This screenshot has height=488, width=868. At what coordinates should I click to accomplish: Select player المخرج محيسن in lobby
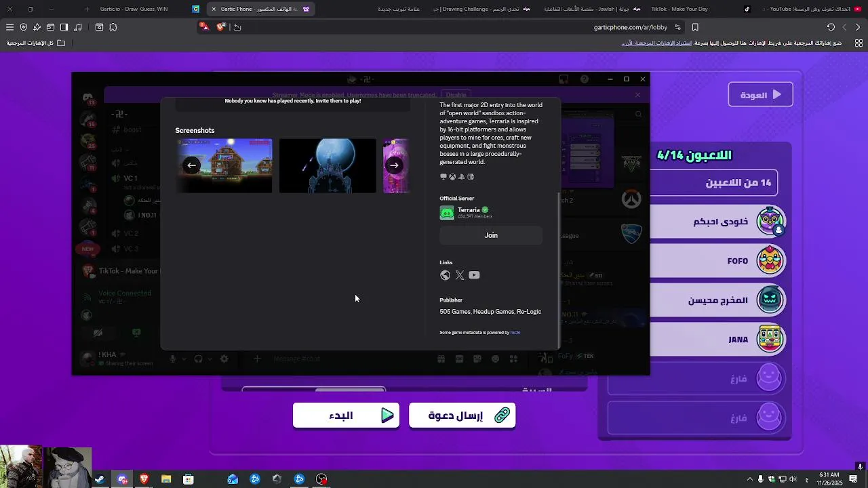(x=719, y=300)
